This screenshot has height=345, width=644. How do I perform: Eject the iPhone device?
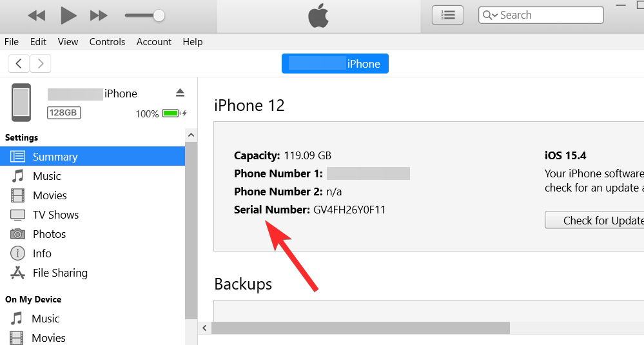click(x=181, y=93)
